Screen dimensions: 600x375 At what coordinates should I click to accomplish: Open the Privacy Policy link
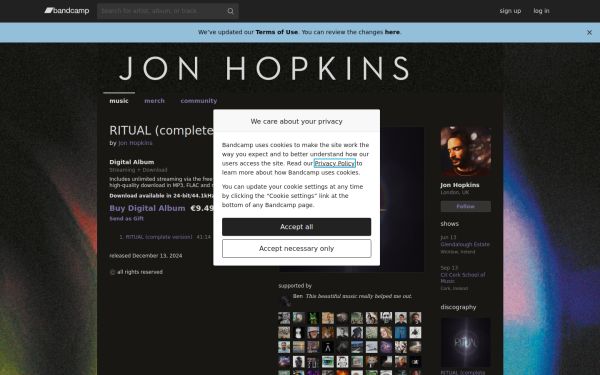pyautogui.click(x=334, y=163)
